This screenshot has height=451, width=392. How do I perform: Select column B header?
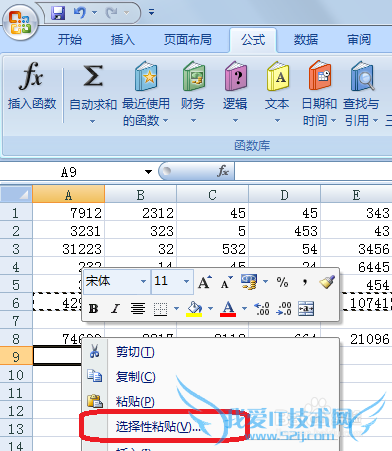[141, 194]
